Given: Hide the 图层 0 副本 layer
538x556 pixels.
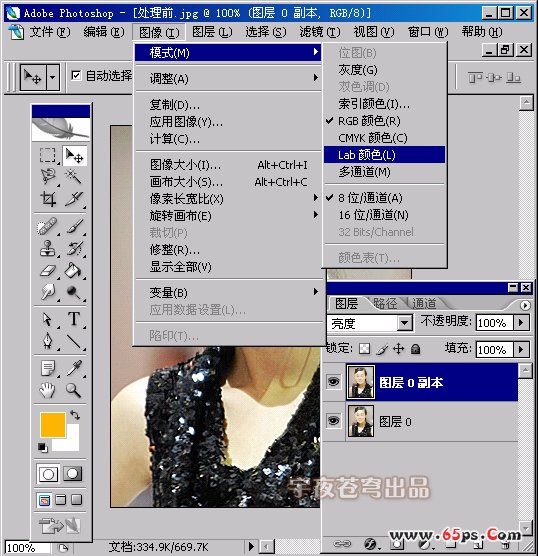Looking at the screenshot, I should click(333, 382).
